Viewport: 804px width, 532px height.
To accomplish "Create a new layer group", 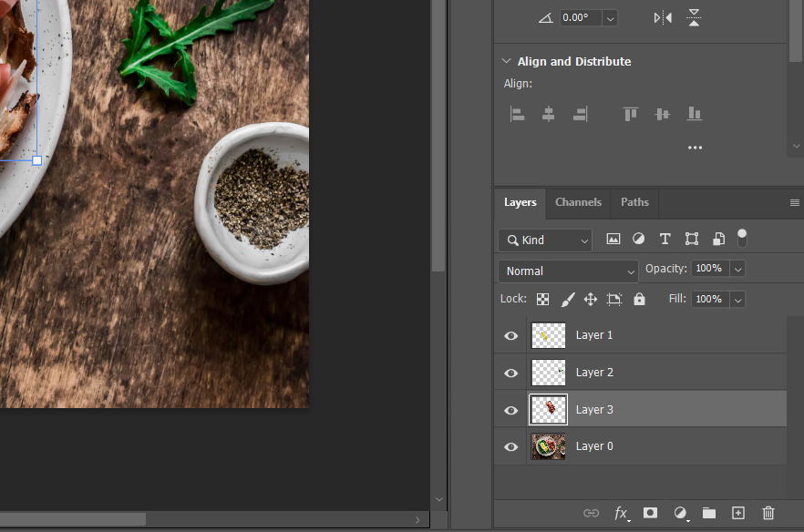I will coord(709,513).
